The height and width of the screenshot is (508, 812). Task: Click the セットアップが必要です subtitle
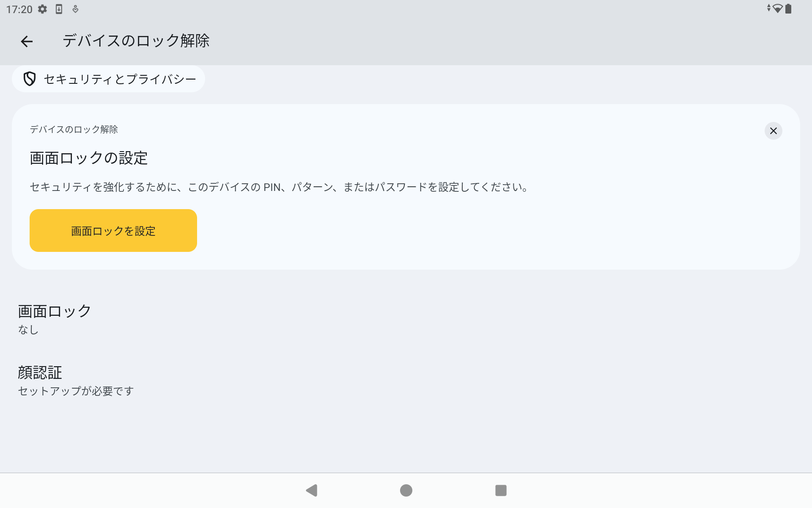click(76, 391)
